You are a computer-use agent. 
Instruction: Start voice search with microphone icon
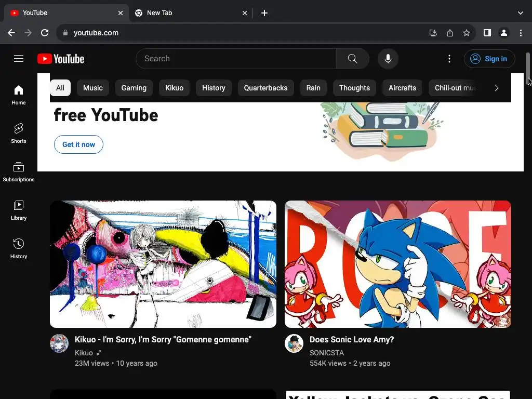pyautogui.click(x=388, y=59)
